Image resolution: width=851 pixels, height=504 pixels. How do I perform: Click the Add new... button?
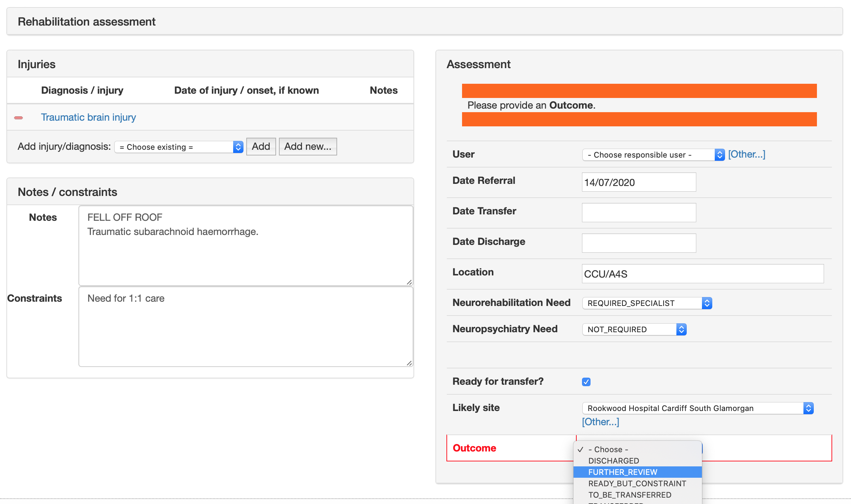(308, 147)
